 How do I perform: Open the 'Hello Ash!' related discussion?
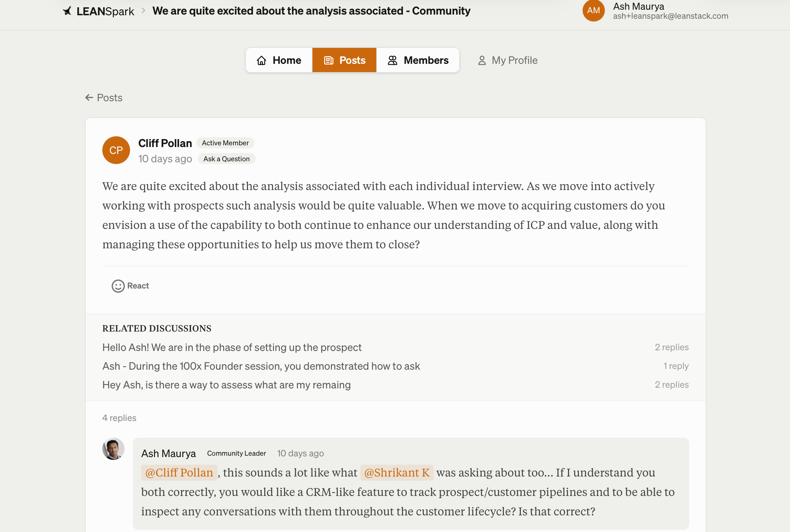[x=232, y=347]
